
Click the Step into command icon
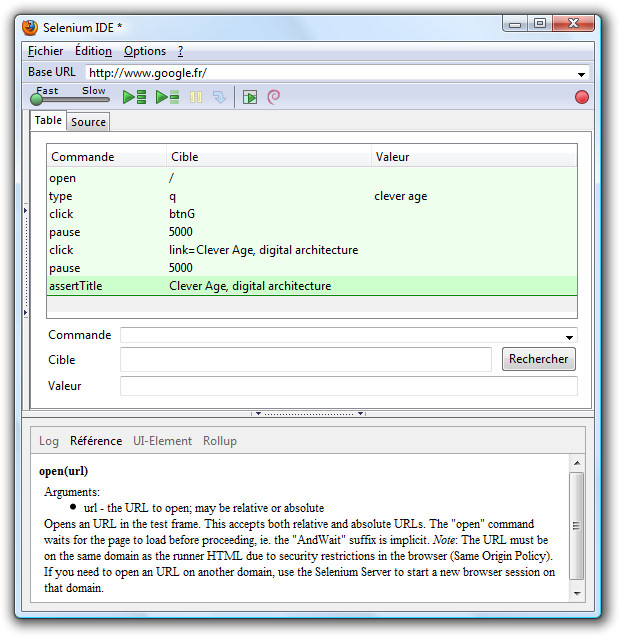pos(219,98)
